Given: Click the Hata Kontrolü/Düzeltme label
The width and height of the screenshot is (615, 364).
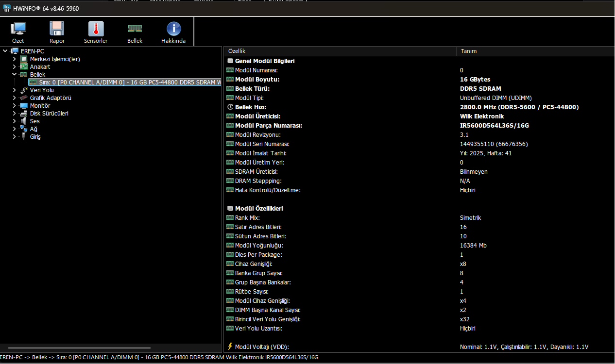Looking at the screenshot, I should (268, 190).
